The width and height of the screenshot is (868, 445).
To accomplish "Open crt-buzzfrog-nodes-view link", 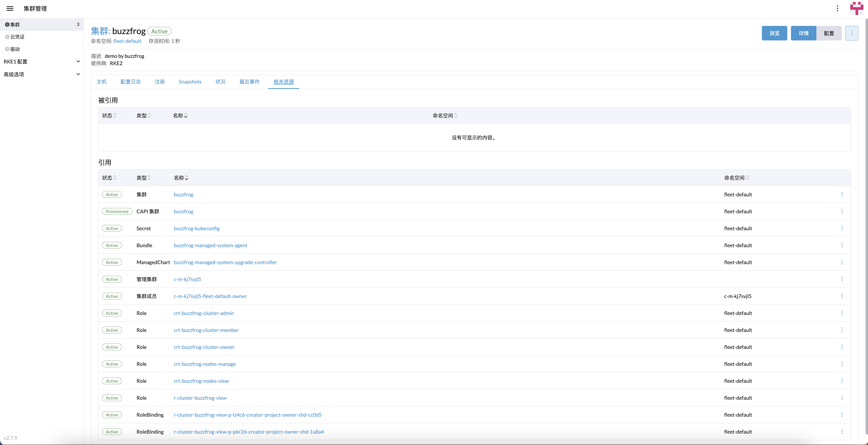I will [201, 381].
